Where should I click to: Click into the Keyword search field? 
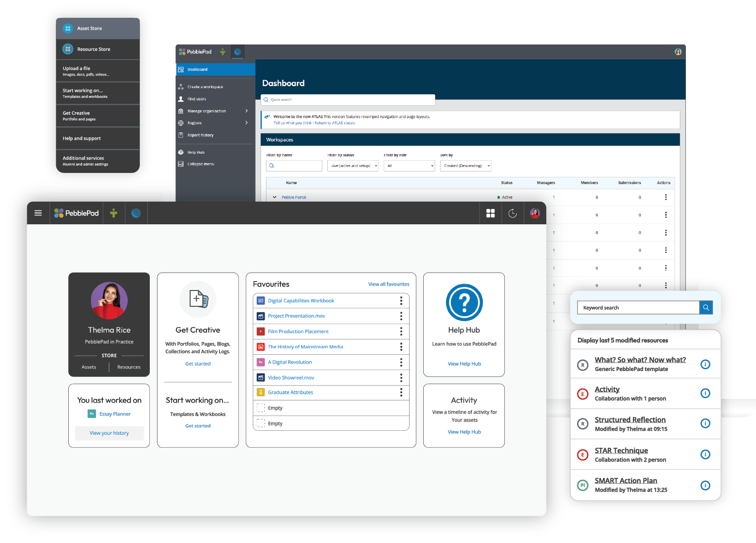(638, 307)
